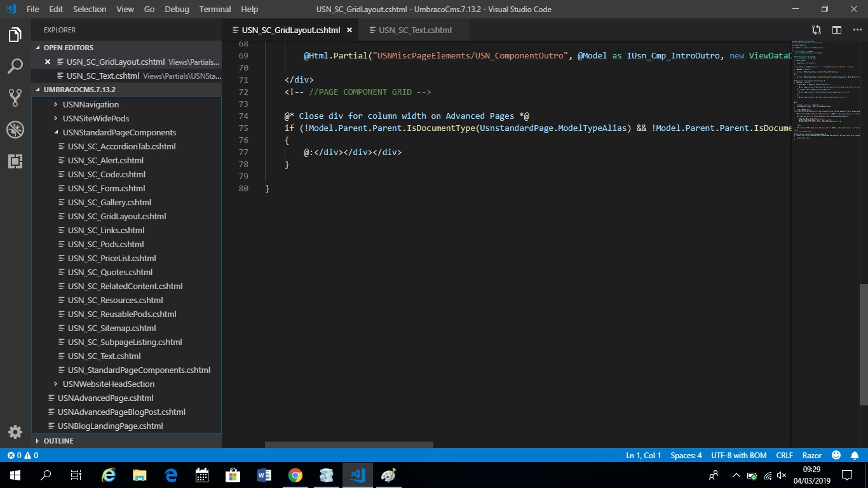This screenshot has height=488, width=868.
Task: Open Microsoft Word from taskbar
Action: 264,475
